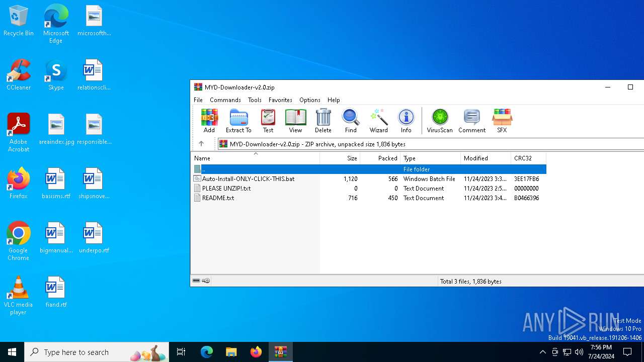Click the key/password icon in the status bar
This screenshot has width=644, height=362.
pyautogui.click(x=206, y=281)
